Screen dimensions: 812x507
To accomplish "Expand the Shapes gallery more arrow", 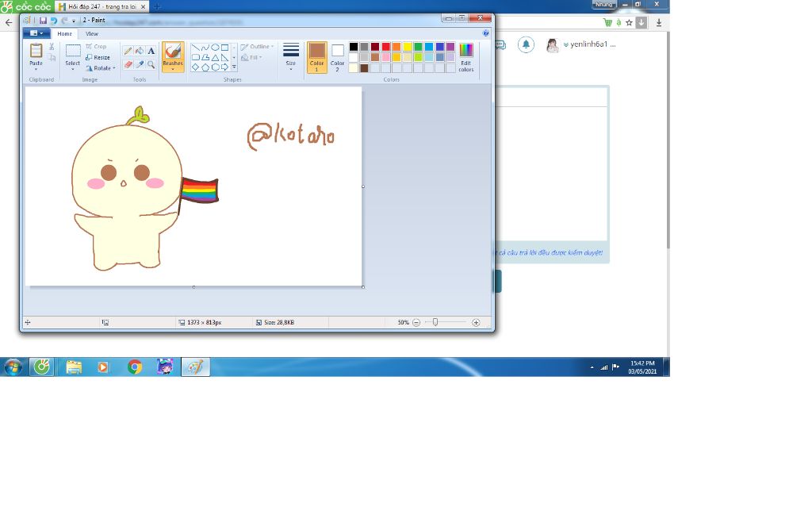I will [x=234, y=67].
